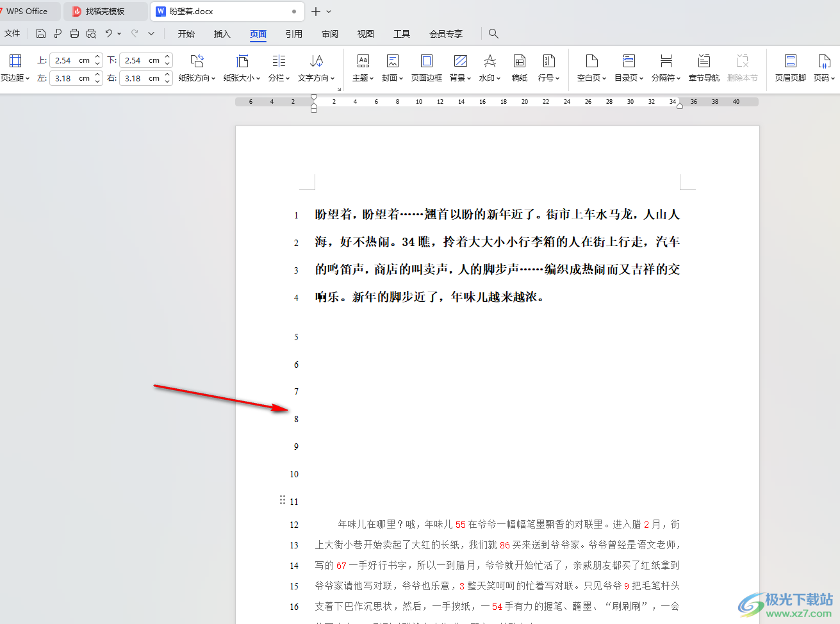Click the right margin input field

(x=140, y=78)
